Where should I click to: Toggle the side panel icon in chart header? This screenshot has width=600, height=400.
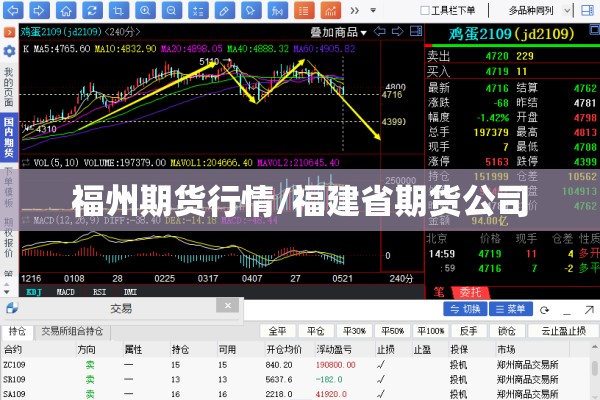416,31
